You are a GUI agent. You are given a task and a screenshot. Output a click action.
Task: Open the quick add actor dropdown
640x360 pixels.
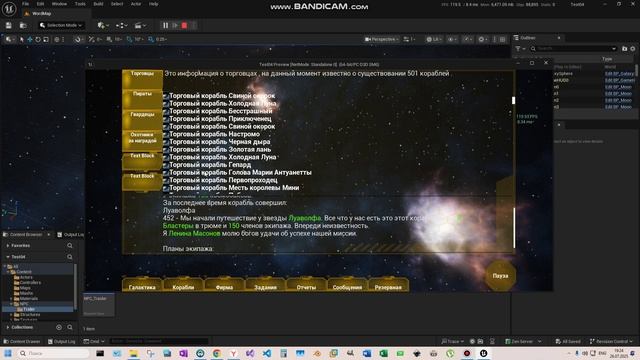click(x=102, y=25)
